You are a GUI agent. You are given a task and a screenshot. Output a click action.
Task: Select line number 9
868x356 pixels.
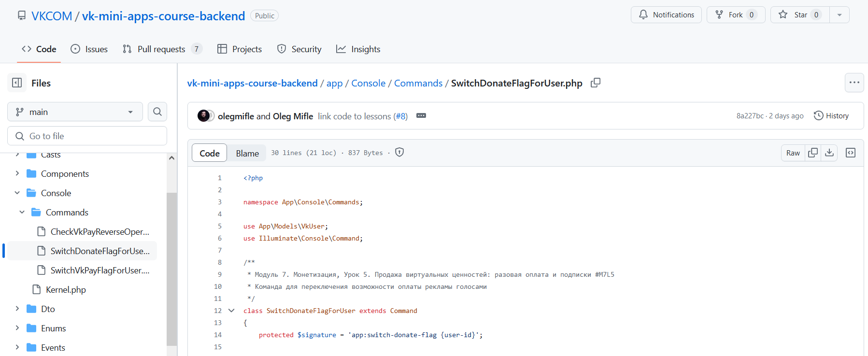click(x=219, y=274)
